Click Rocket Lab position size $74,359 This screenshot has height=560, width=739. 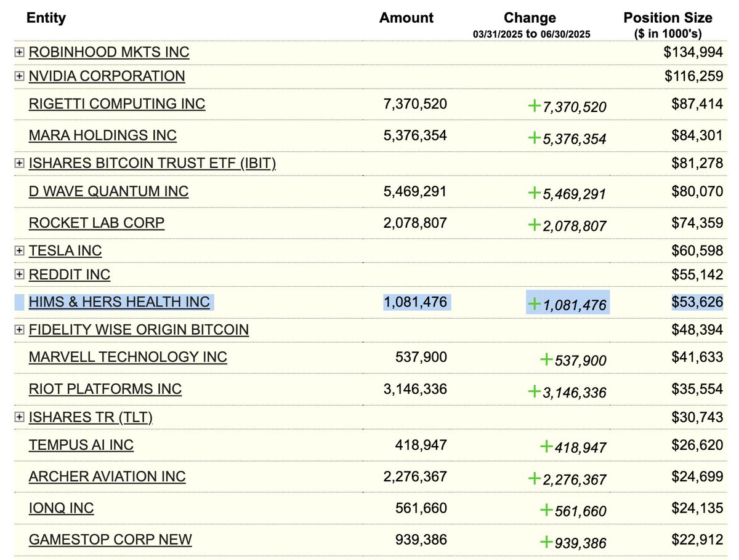[697, 223]
